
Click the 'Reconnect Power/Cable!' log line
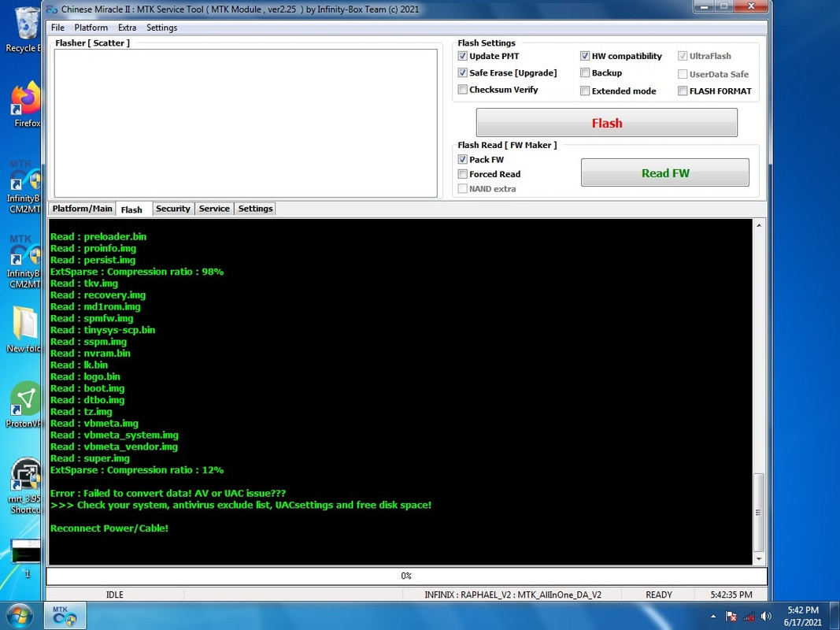pyautogui.click(x=109, y=528)
